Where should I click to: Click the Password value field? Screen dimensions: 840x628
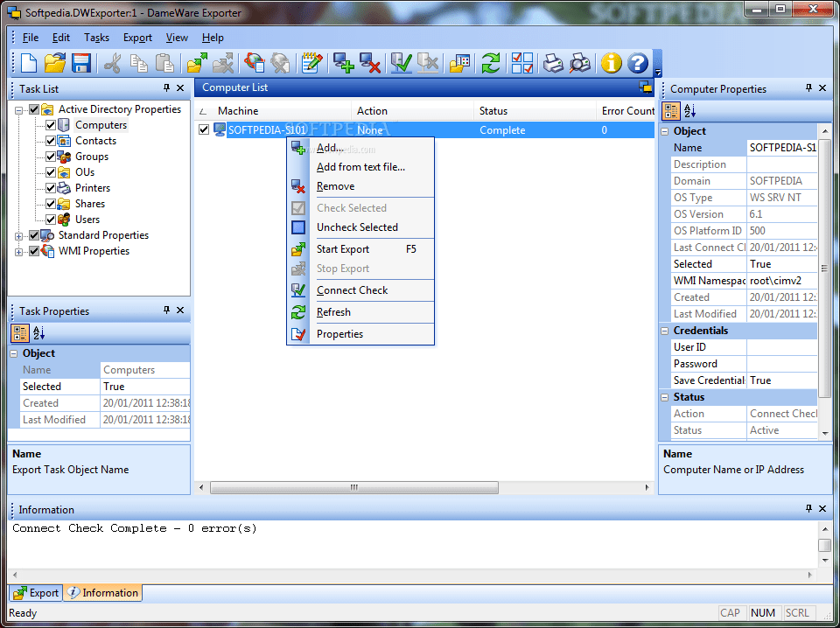click(781, 364)
